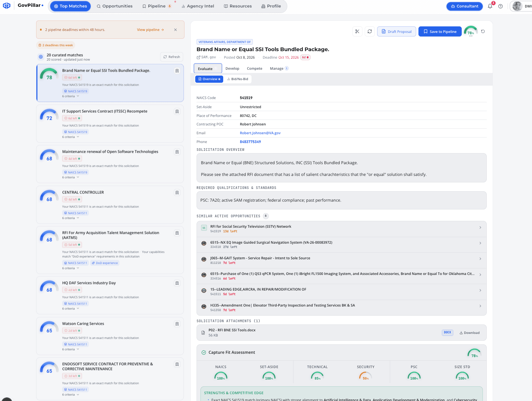This screenshot has height=401, width=532.
Task: Bookmark Brand Name or Equal SSI Tools card
Action: 177,71
